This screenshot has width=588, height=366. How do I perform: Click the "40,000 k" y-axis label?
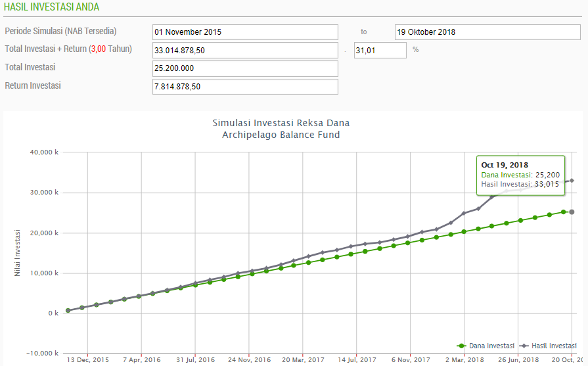click(45, 152)
